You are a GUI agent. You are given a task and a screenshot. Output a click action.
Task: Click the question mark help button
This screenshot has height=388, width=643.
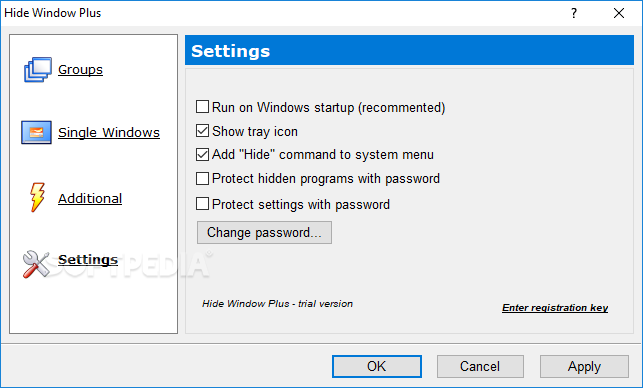[574, 13]
